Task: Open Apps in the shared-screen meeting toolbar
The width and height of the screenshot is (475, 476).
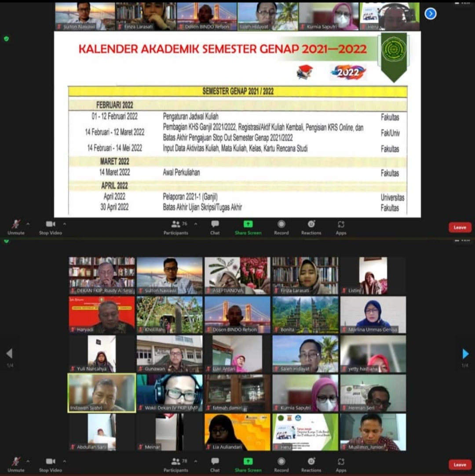Action: tap(341, 227)
